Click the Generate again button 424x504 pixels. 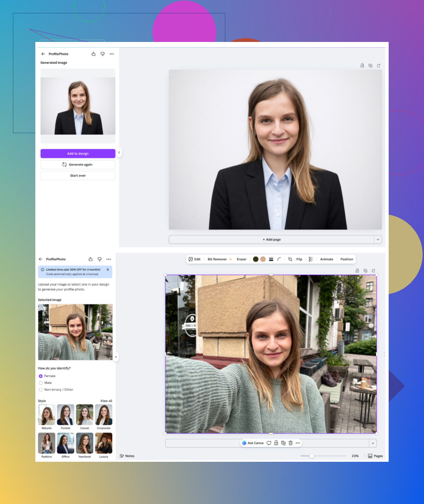tap(78, 165)
